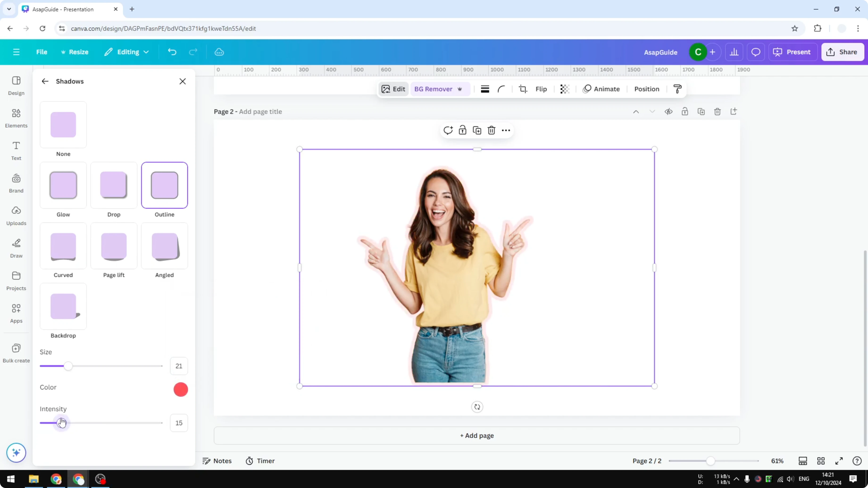Hide page 2 with the eye toggle

pos(668,112)
